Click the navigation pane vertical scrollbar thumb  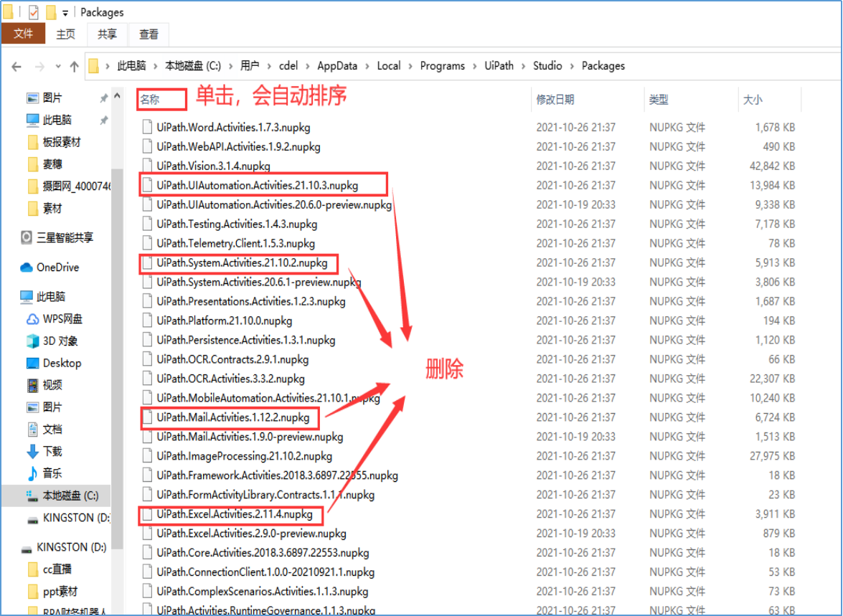(x=117, y=359)
